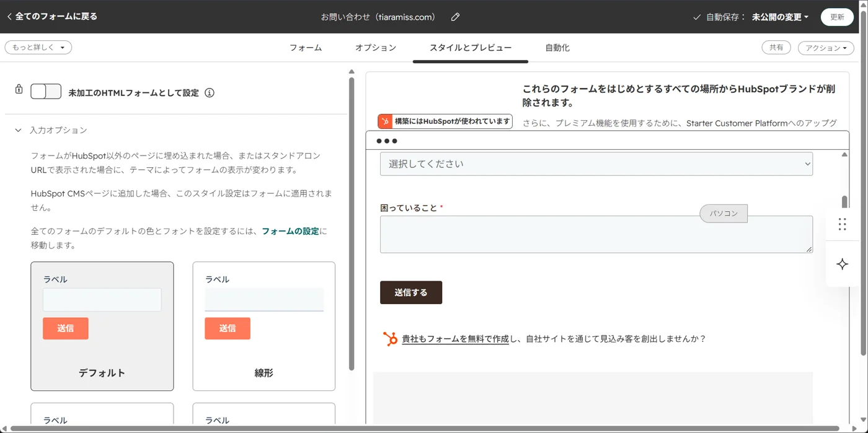Click the info icon beside HTML form setting
Screen dimensions: 868x433
tap(210, 93)
